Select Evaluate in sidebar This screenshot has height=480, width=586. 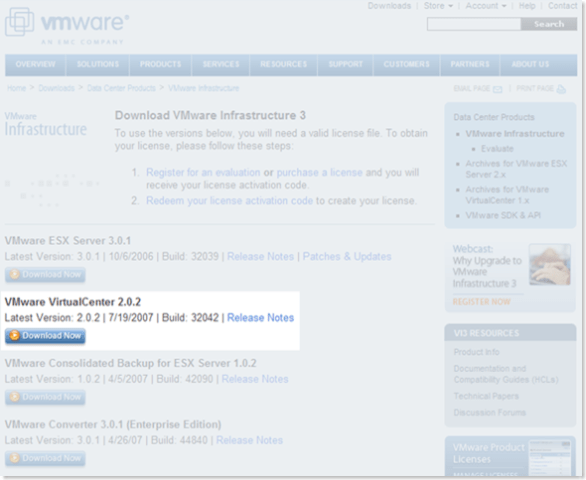point(497,149)
